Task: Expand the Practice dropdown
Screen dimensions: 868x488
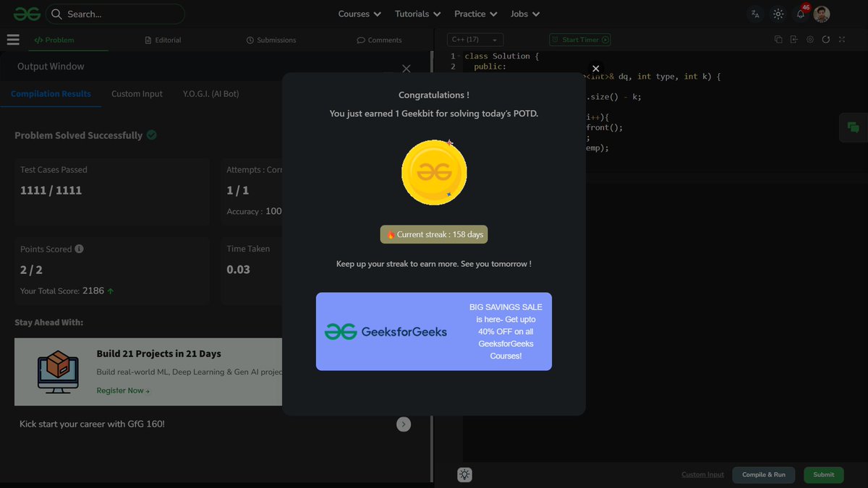Action: [x=475, y=14]
